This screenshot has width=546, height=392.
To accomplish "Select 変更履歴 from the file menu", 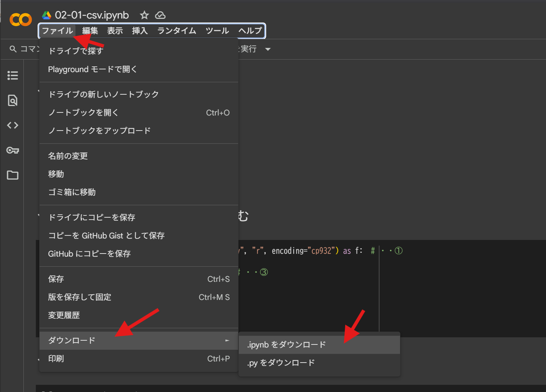I will point(64,315).
